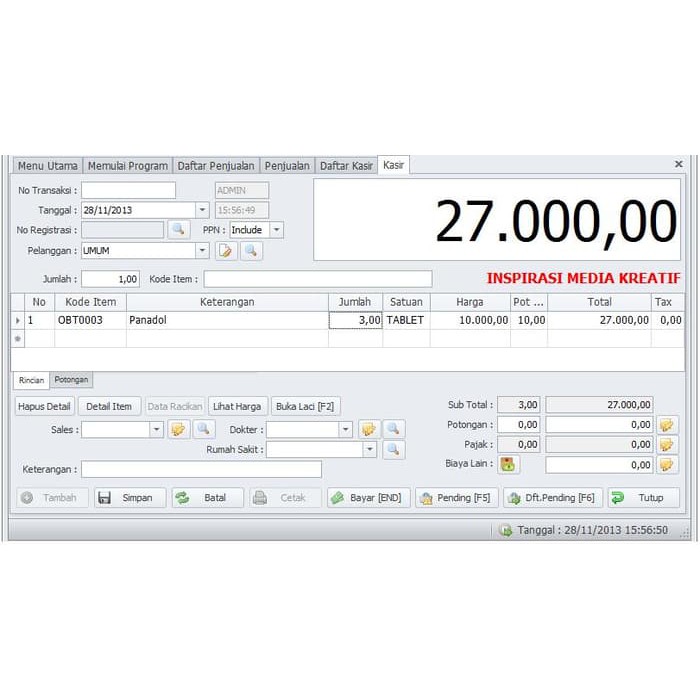700x700 pixels.
Task: Click the Total column header
Action: pos(599,302)
